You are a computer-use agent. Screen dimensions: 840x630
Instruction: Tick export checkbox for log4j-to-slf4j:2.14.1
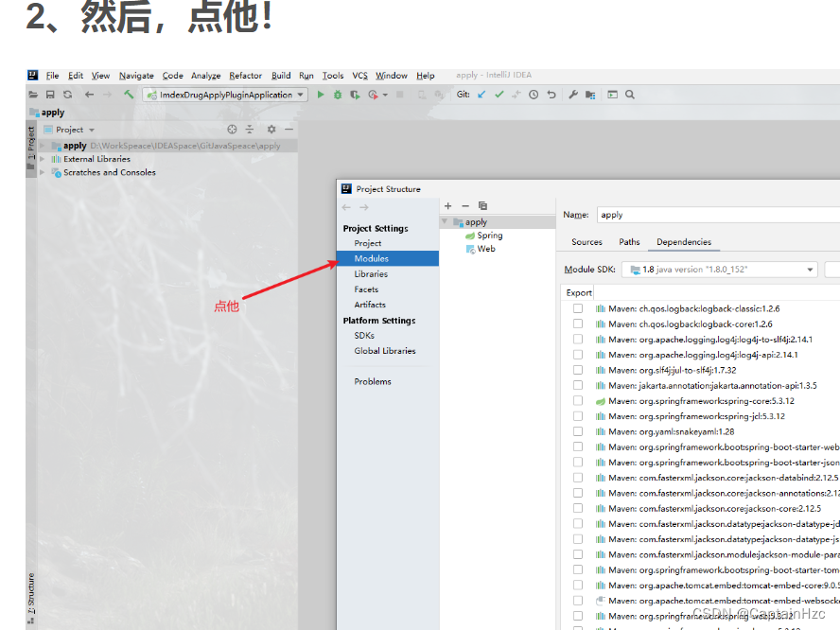pyautogui.click(x=577, y=339)
